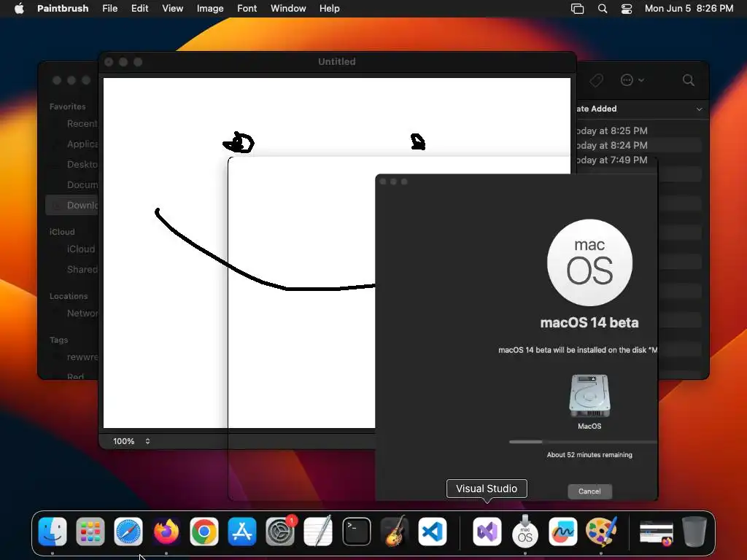This screenshot has width=747, height=560.
Task: Click the macOS installer dock icon
Action: point(525,532)
